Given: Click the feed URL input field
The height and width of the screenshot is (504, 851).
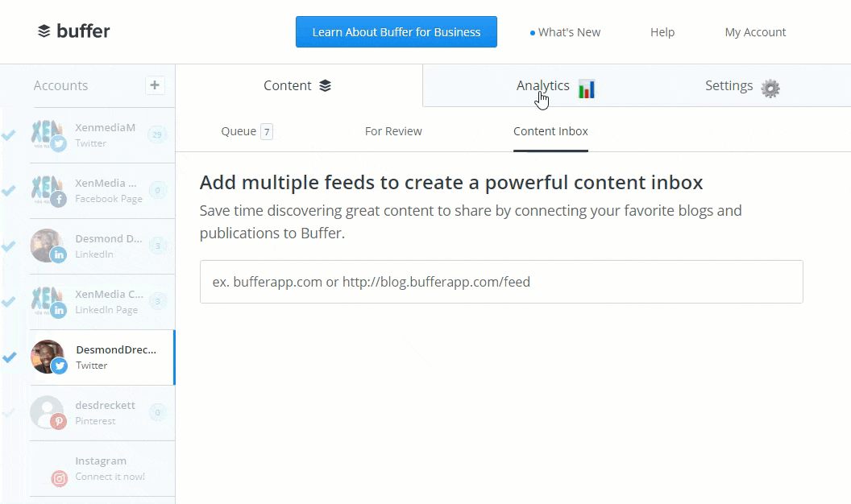Looking at the screenshot, I should pyautogui.click(x=501, y=282).
